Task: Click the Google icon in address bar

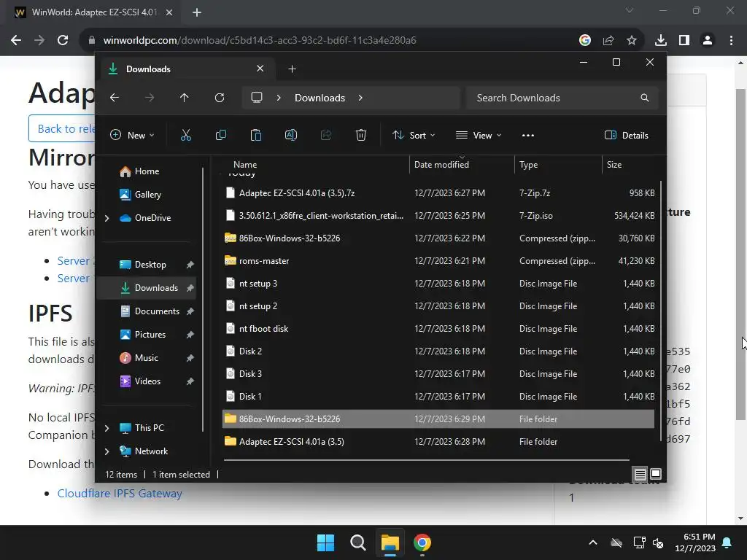Action: [585, 40]
